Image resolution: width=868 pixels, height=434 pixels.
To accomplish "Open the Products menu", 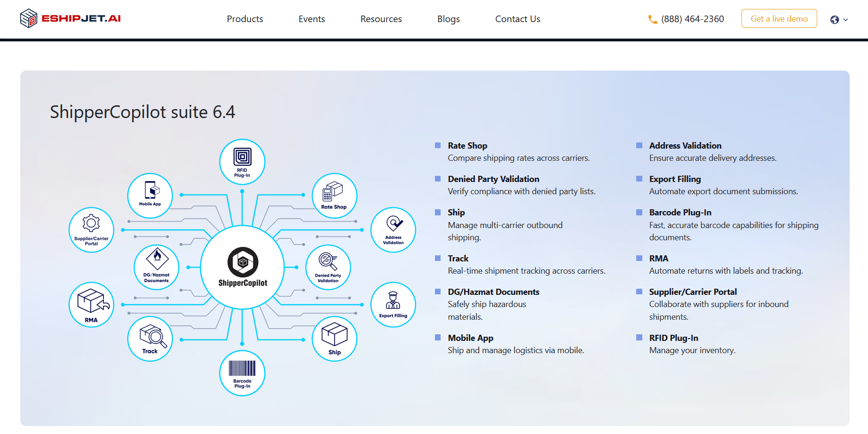I will click(245, 19).
